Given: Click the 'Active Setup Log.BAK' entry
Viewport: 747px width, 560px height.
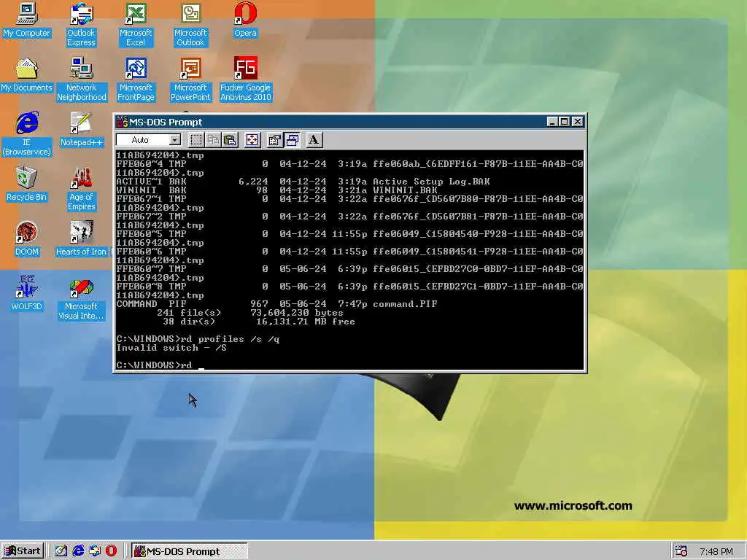Looking at the screenshot, I should (x=431, y=182).
